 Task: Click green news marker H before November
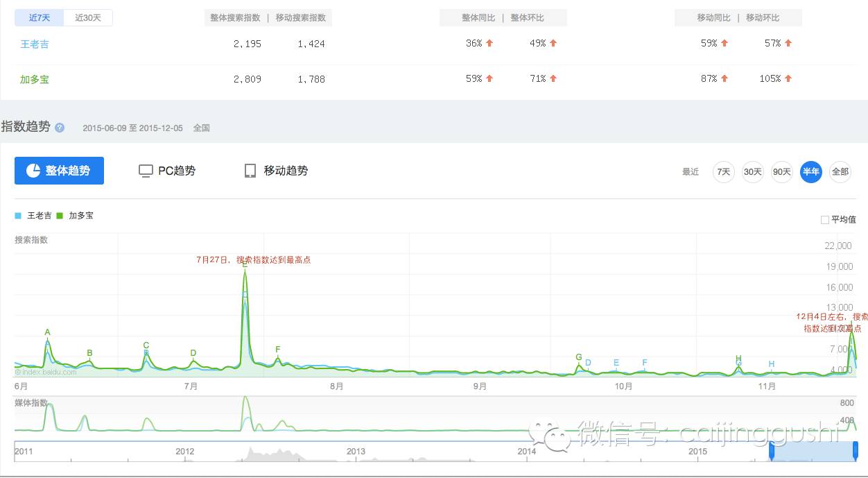click(x=739, y=359)
